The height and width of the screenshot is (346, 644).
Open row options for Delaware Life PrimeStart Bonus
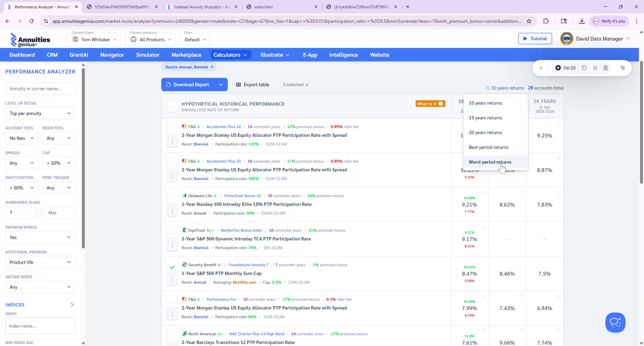(172, 211)
